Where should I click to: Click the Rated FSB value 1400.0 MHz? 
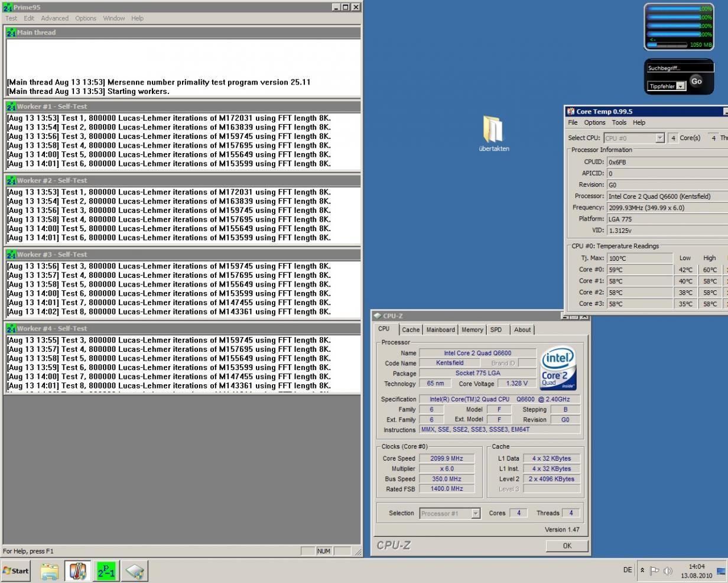point(447,489)
